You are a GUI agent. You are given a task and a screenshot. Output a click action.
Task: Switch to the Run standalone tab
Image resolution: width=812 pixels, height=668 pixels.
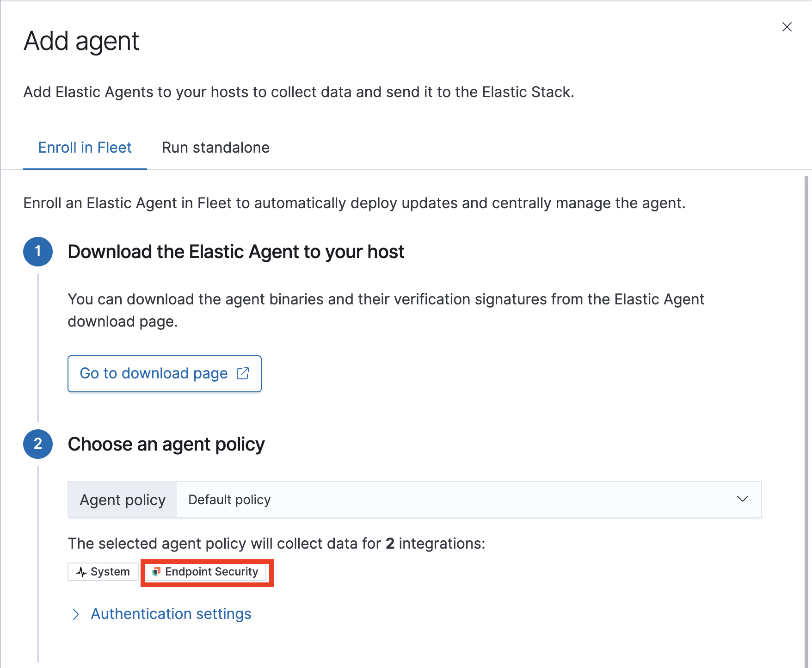coord(215,147)
